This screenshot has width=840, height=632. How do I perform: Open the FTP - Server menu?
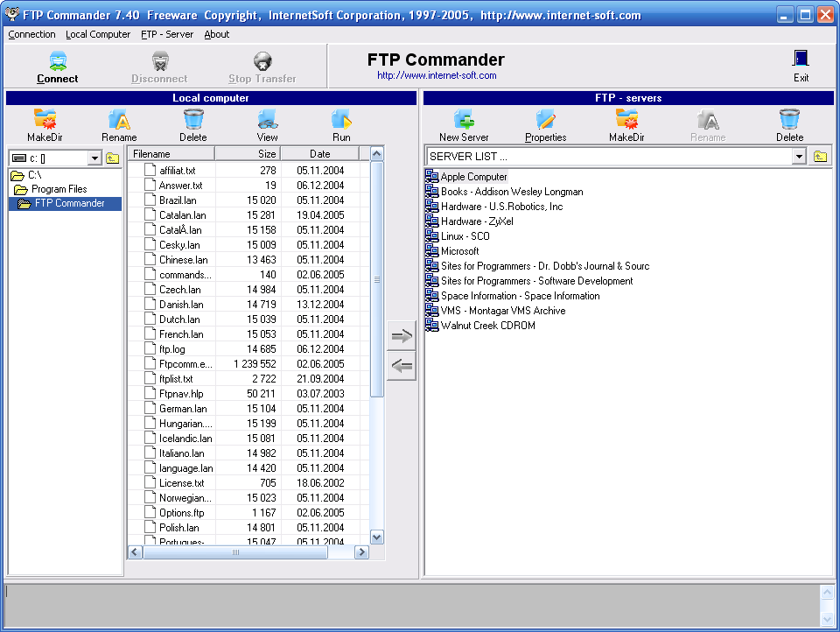point(167,34)
